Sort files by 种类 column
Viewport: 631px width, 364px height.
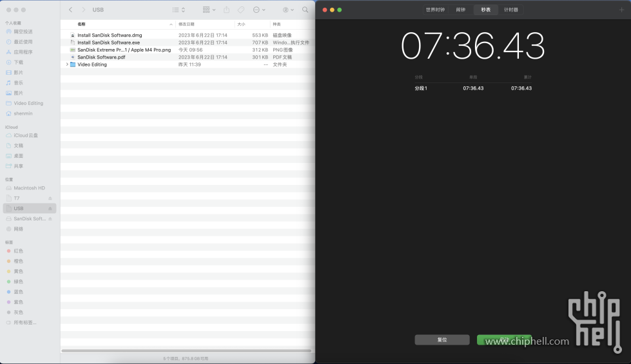tap(277, 24)
